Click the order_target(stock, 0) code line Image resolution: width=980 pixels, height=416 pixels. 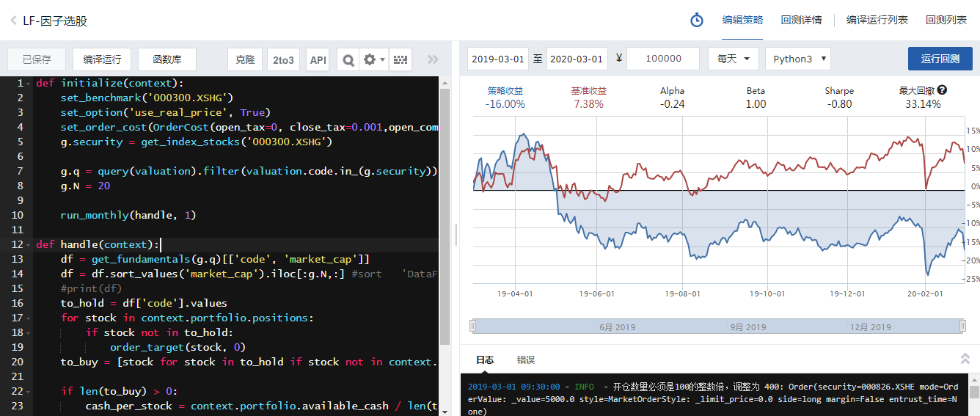pyautogui.click(x=178, y=347)
